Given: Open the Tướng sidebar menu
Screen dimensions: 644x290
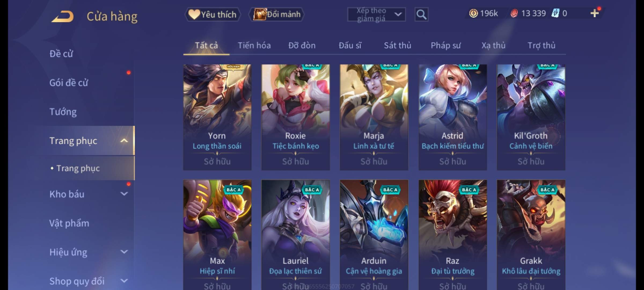Looking at the screenshot, I should (x=63, y=111).
